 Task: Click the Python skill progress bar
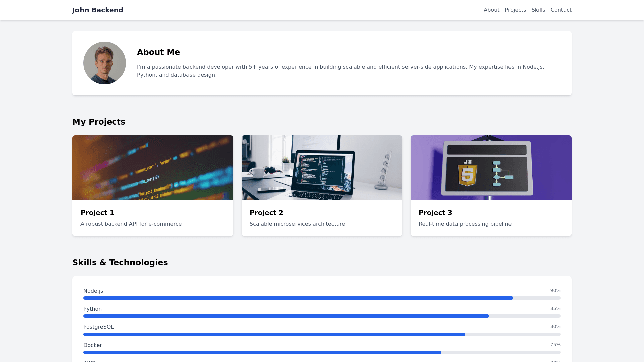pos(322,316)
